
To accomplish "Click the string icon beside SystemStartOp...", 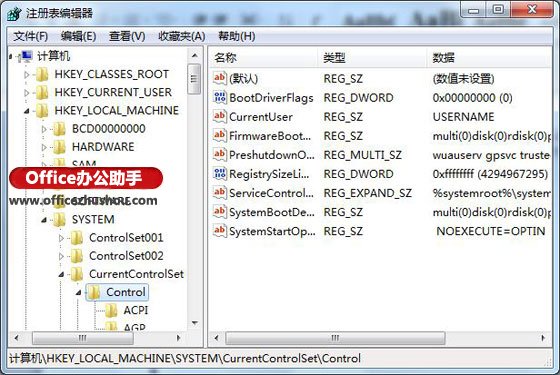I will tap(219, 231).
